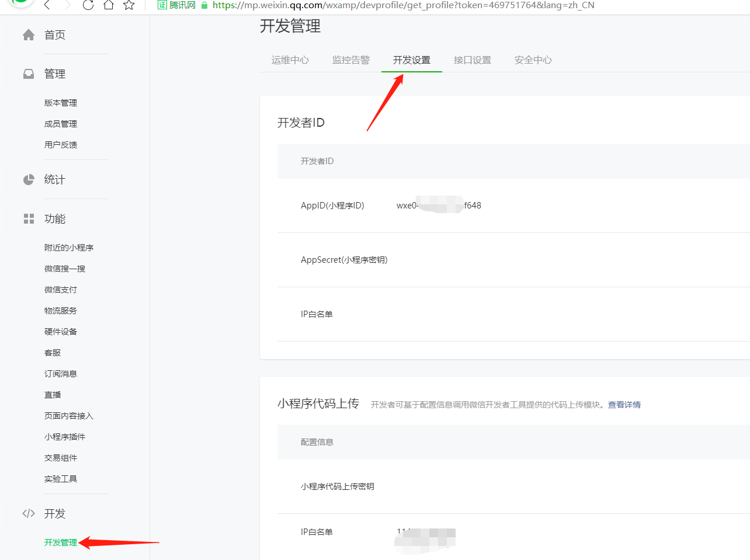Click the 配置信息 table header

click(317, 442)
